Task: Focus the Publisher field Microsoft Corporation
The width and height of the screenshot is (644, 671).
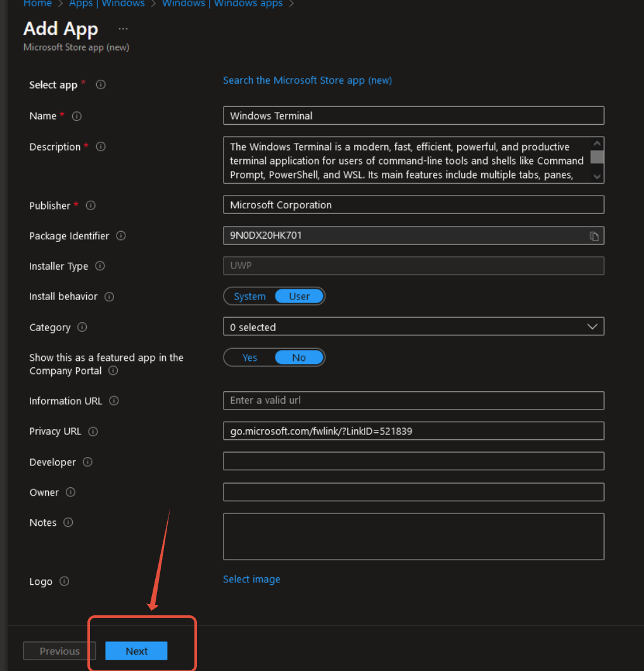Action: tap(414, 204)
